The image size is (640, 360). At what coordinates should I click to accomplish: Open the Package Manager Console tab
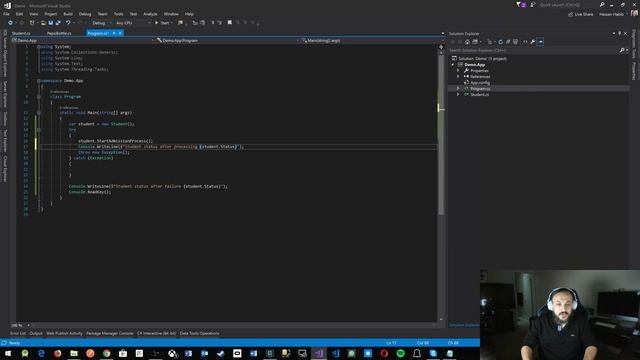[x=109, y=333]
